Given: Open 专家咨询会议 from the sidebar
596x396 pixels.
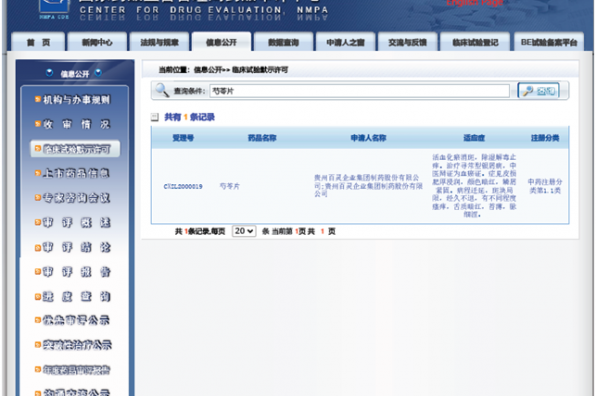Looking at the screenshot, I should pyautogui.click(x=76, y=198).
